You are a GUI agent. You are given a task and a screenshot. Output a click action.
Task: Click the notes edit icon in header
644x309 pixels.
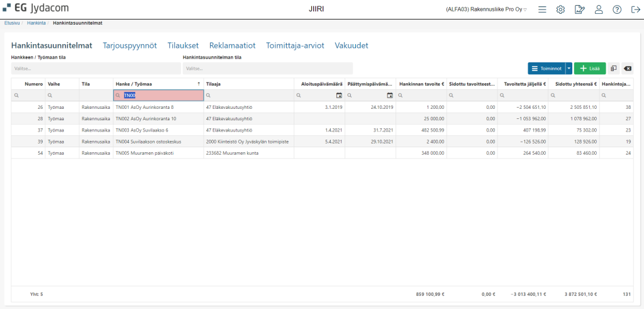click(x=579, y=9)
